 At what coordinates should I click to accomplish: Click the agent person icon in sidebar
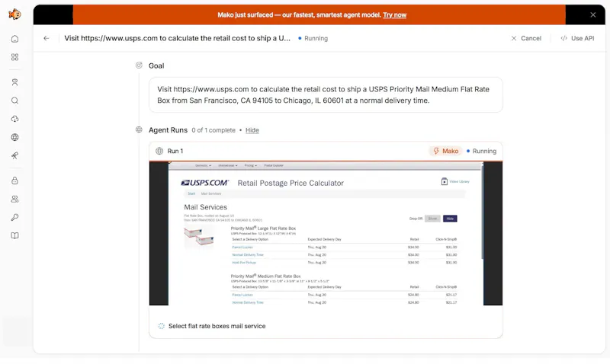(x=14, y=82)
